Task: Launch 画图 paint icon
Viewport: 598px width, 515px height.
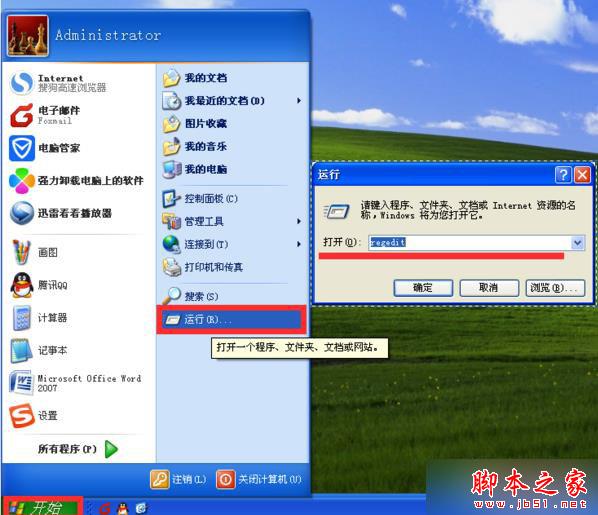Action: (21, 252)
